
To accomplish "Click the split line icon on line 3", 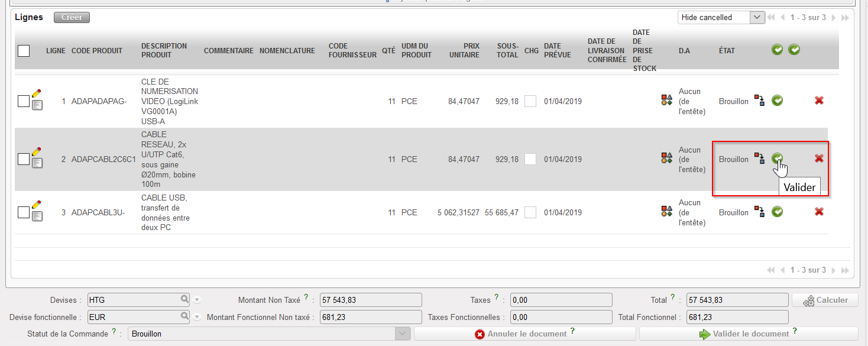I will 759,212.
